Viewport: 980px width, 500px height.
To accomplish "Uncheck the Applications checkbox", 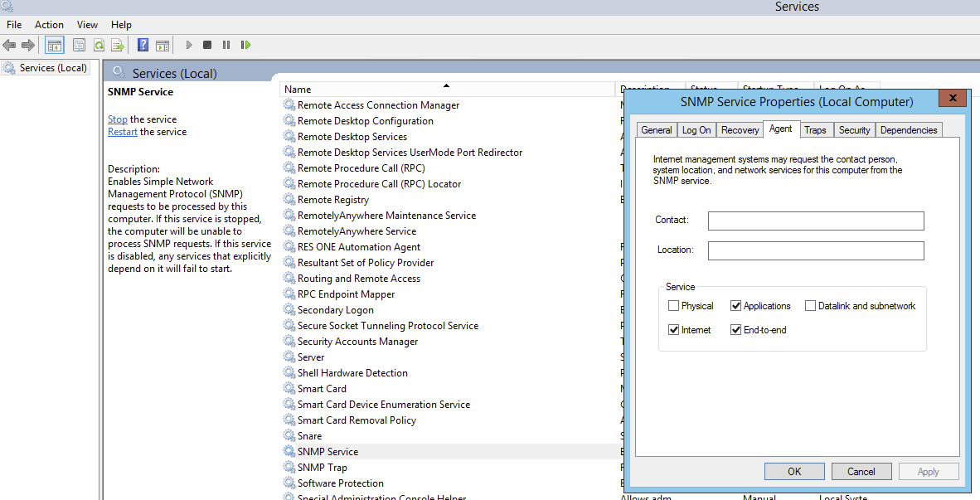I will click(x=736, y=306).
